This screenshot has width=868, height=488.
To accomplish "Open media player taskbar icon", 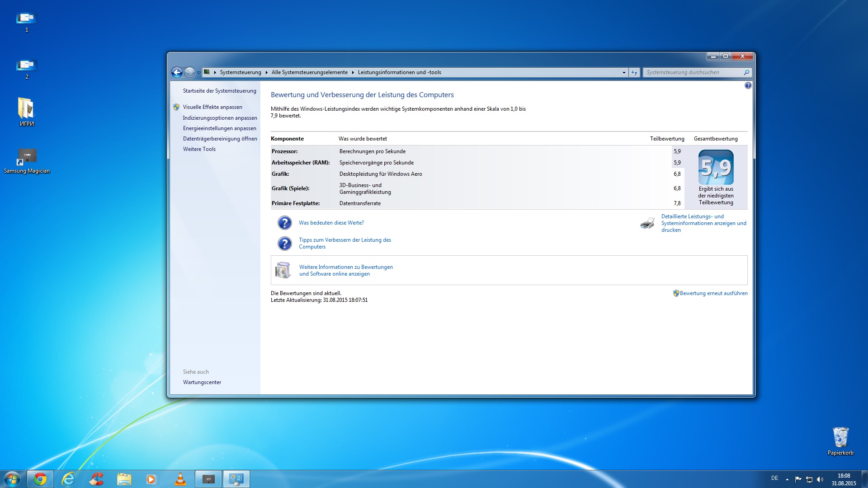I will pos(152,479).
